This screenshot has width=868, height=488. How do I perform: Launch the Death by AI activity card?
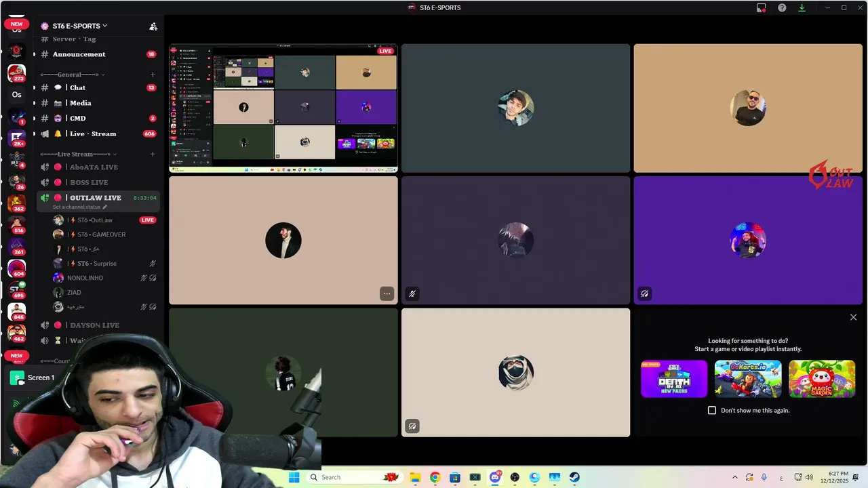pos(674,379)
